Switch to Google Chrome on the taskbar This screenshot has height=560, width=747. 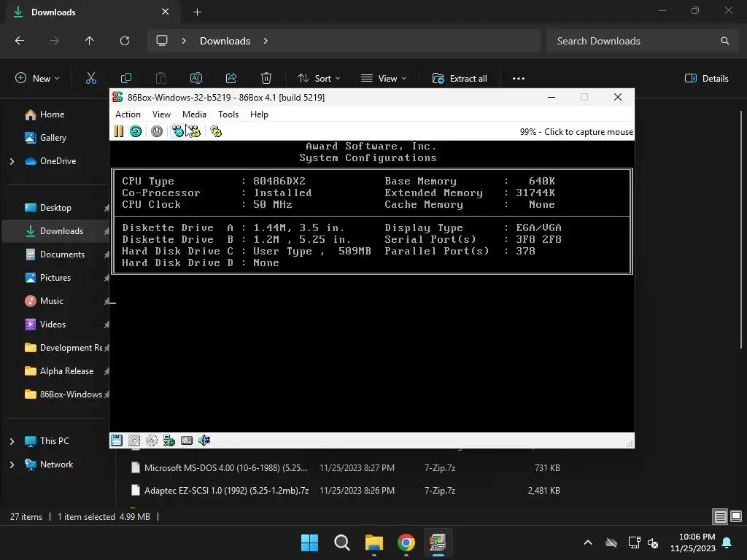406,542
